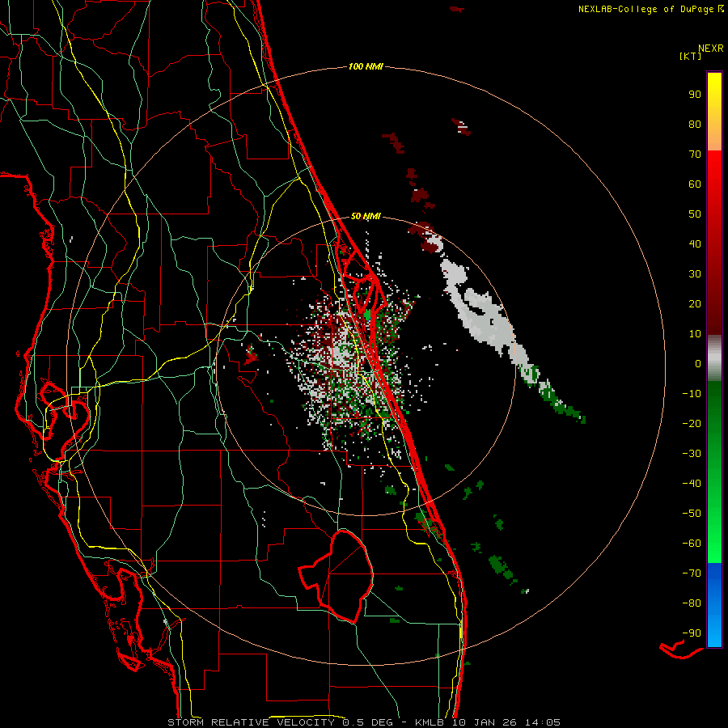Pick the -30 scale label

click(x=692, y=454)
